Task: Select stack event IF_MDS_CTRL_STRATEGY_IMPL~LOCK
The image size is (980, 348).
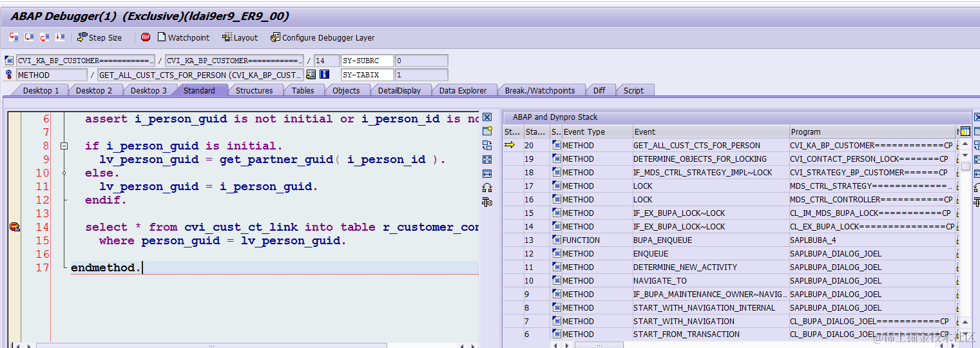Action: click(702, 172)
